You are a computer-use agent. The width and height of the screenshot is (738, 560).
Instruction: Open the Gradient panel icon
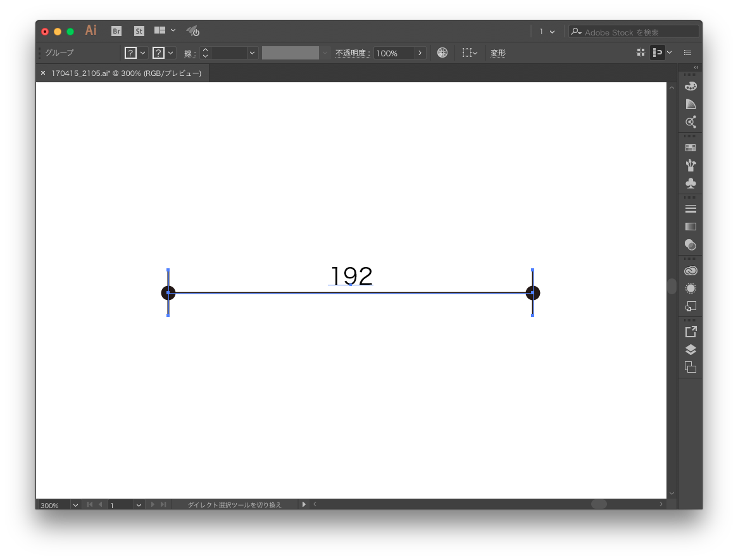[691, 227]
